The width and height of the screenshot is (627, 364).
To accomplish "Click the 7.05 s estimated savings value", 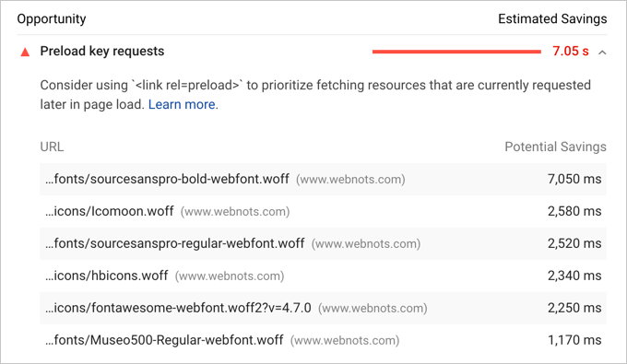I will 571,51.
